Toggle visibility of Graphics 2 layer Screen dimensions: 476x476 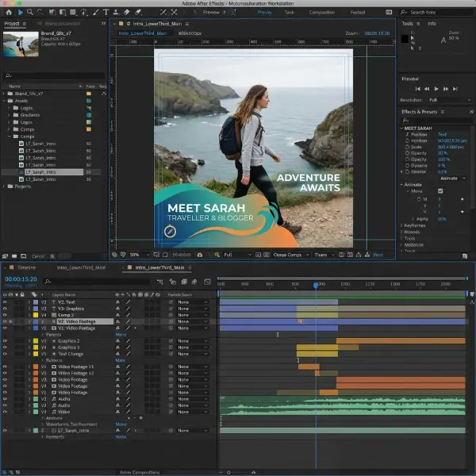pyautogui.click(x=5, y=341)
